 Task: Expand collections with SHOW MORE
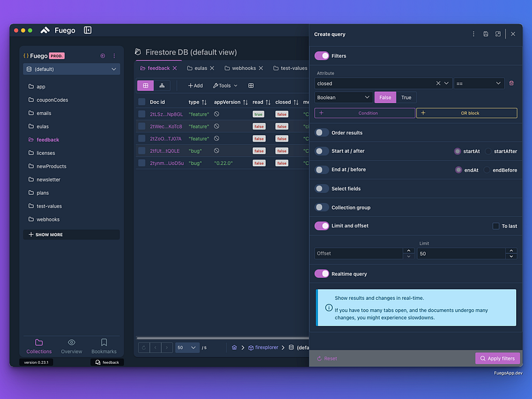point(72,235)
